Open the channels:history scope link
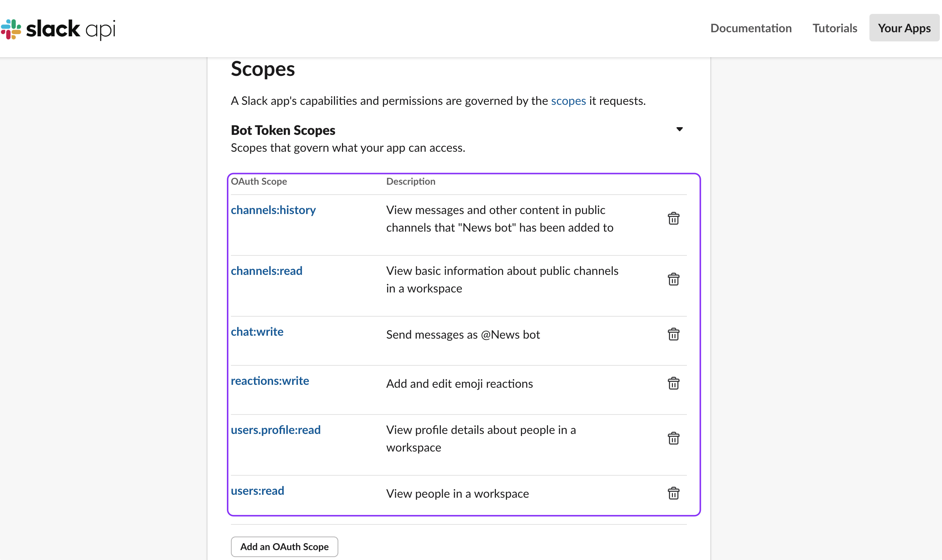Viewport: 942px width, 560px height. point(273,210)
